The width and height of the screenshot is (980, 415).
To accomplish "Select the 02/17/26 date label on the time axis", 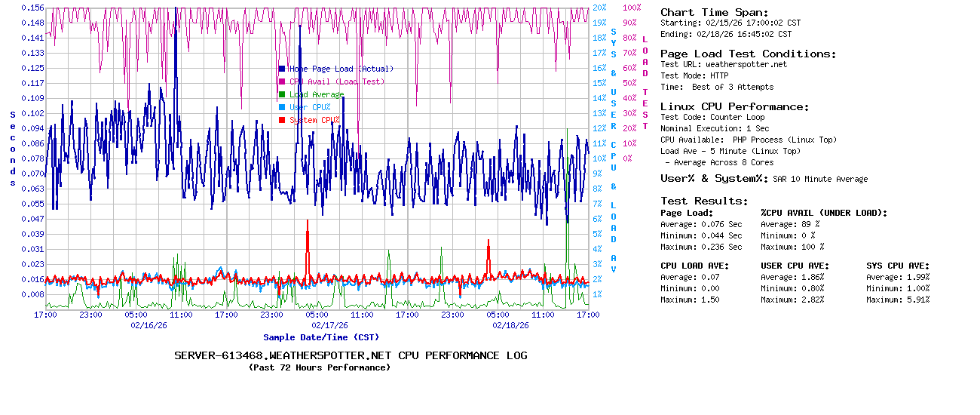I will coord(329,325).
